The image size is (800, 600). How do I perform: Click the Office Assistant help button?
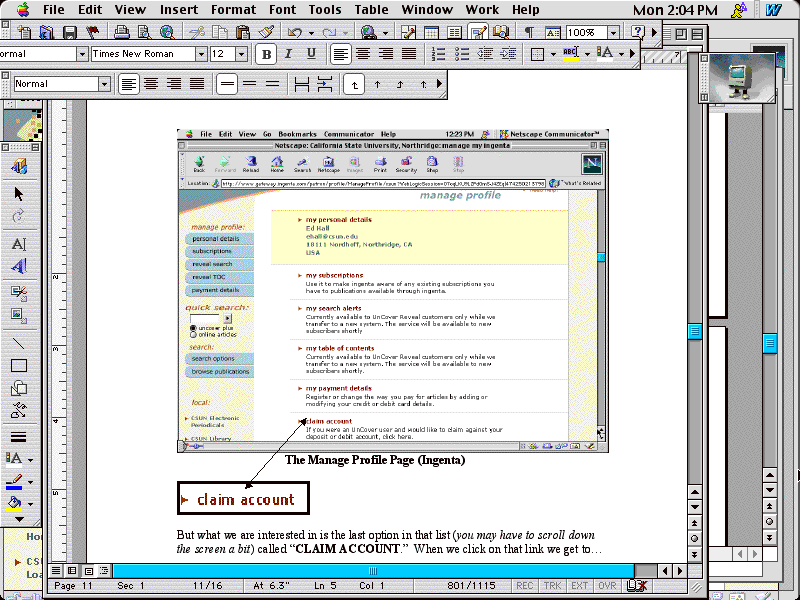638,33
